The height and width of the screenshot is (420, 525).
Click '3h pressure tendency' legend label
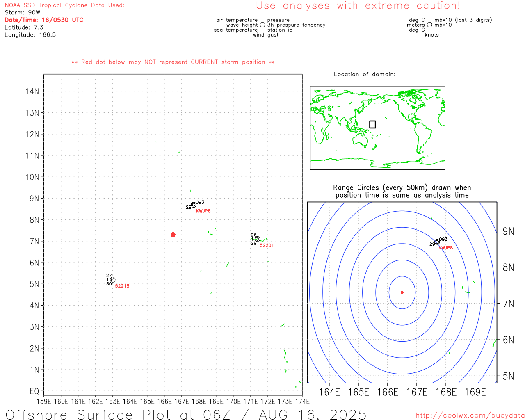tap(296, 25)
